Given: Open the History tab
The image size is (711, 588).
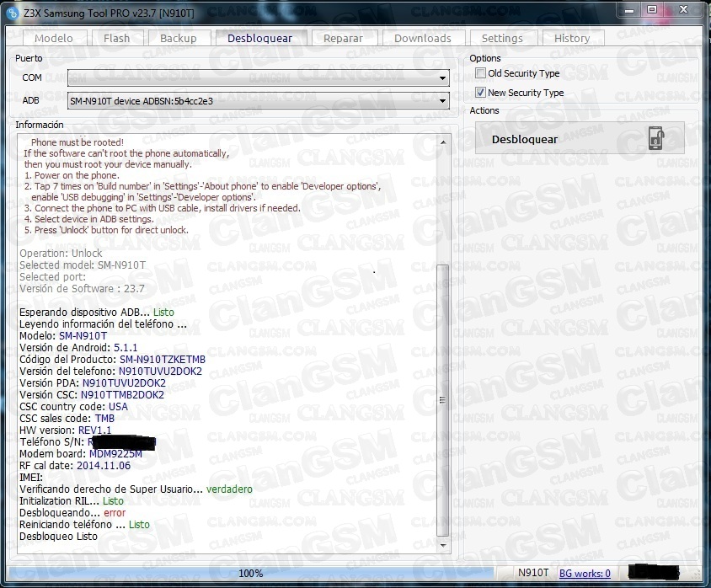Looking at the screenshot, I should (572, 38).
